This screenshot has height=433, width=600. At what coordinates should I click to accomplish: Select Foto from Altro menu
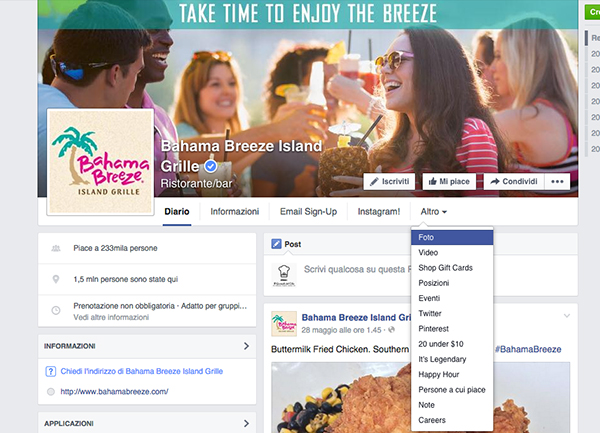[452, 237]
